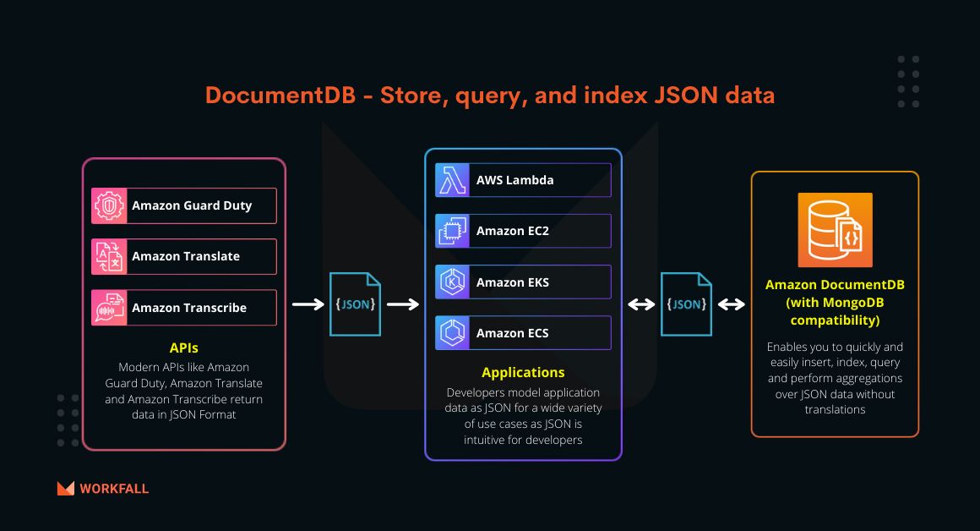Click the 'Modern APIs like Amazon' description paragraph
Image resolution: width=980 pixels, height=531 pixels.
pyautogui.click(x=184, y=391)
